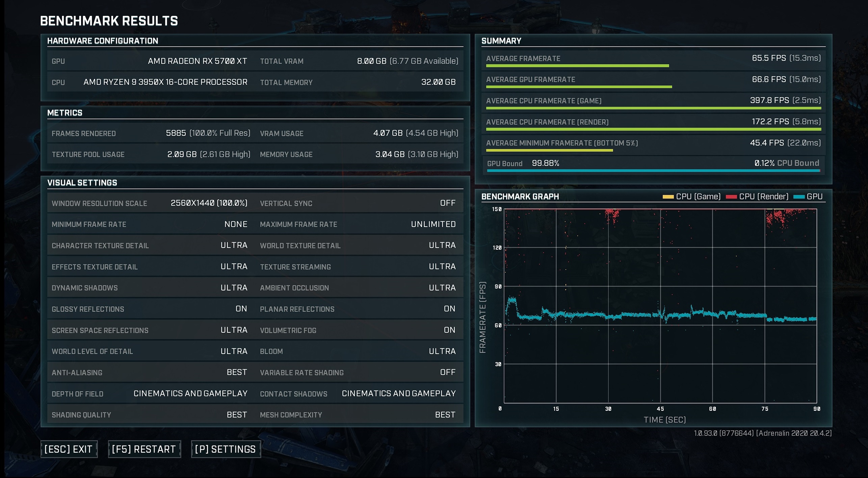This screenshot has width=868, height=478.
Task: Select the yellow CPU (Game) legend swatch
Action: [668, 197]
